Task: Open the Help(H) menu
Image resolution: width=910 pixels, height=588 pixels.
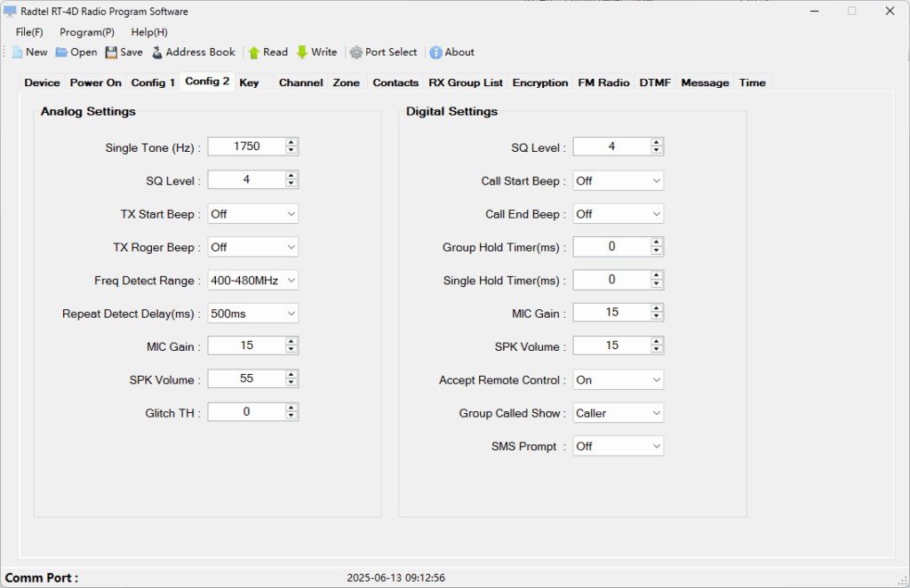Action: coord(148,32)
